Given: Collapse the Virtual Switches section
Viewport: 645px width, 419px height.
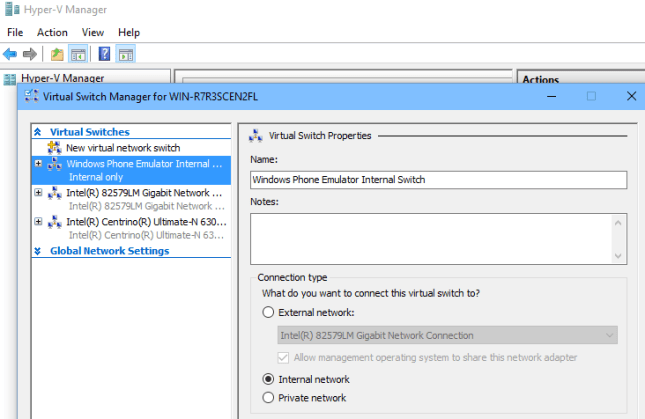Looking at the screenshot, I should (x=38, y=132).
